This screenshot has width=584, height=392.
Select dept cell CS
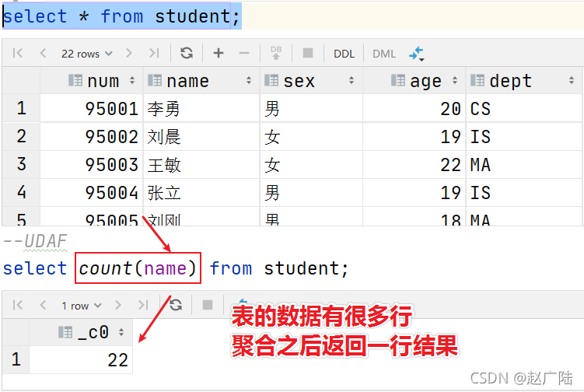pos(523,108)
